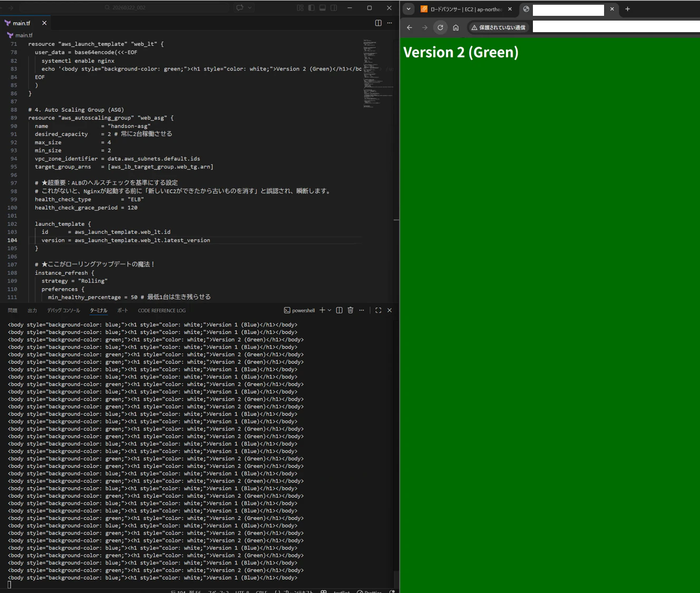Open the 問題 (Problems) panel tab
The width and height of the screenshot is (700, 593).
point(13,310)
